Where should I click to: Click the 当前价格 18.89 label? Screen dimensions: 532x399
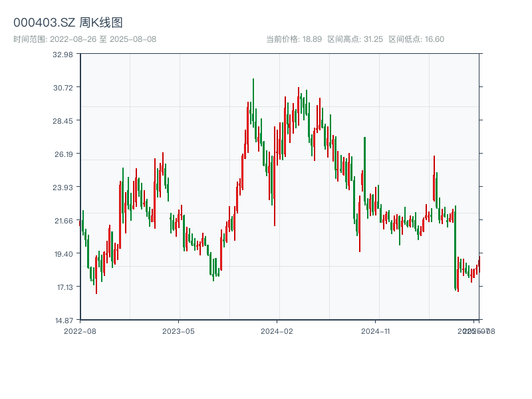pyautogui.click(x=294, y=39)
